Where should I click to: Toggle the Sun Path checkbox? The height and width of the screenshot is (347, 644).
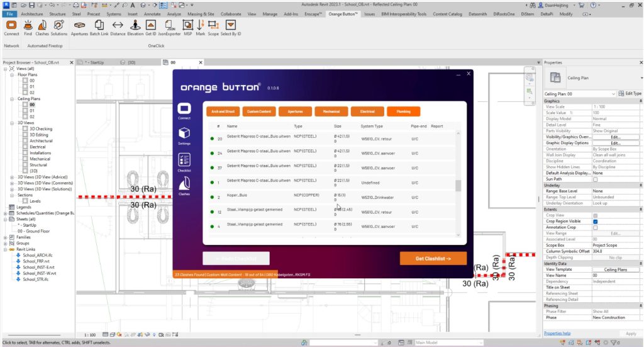coord(596,179)
